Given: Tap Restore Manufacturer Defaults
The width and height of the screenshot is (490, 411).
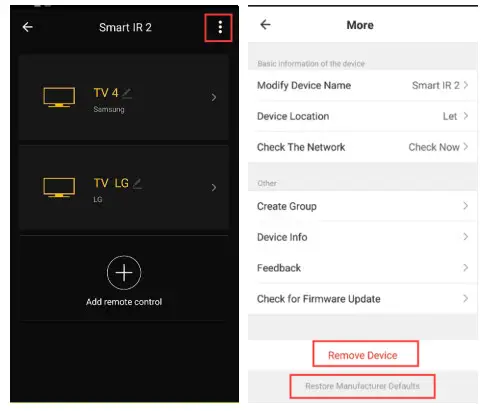Looking at the screenshot, I should point(362,386).
